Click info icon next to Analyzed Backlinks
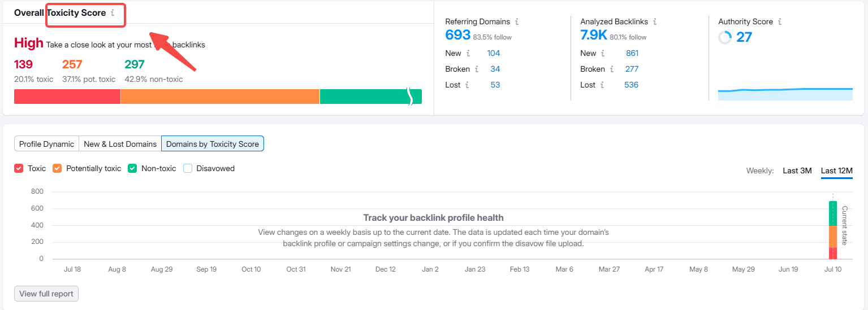Screen dimensions: 868x310 pyautogui.click(x=655, y=22)
